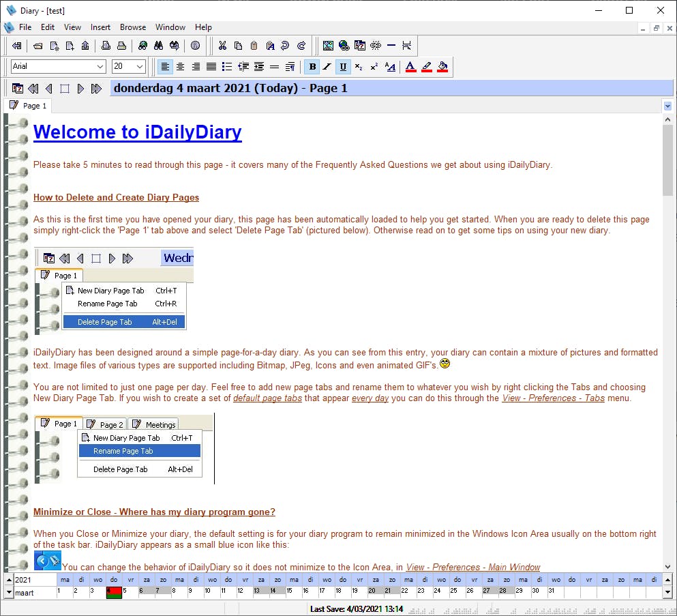Open the File menu

point(25,27)
